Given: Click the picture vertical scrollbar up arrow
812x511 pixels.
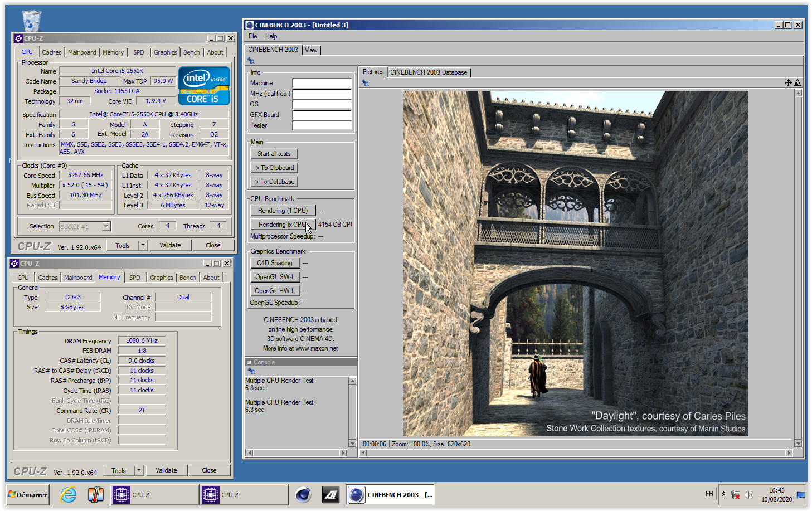Looking at the screenshot, I should (x=798, y=93).
